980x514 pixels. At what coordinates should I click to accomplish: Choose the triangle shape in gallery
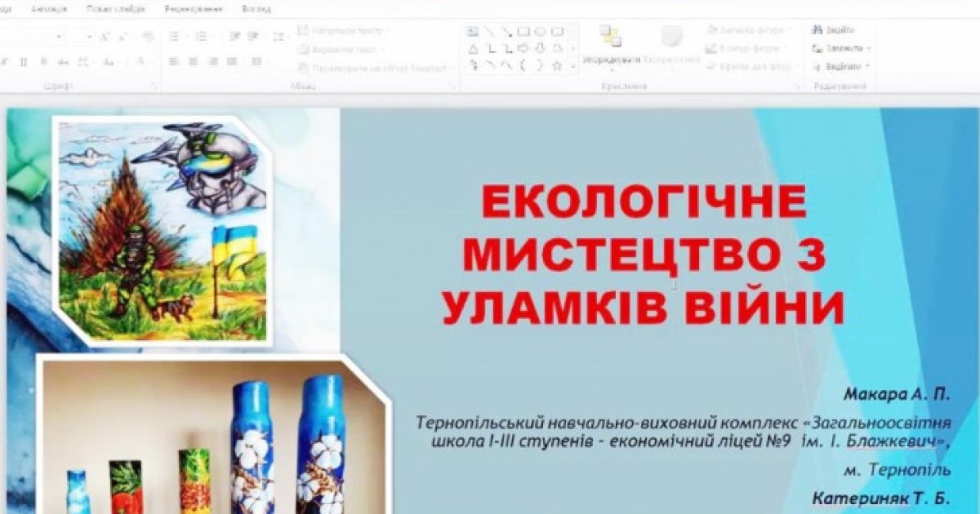click(x=473, y=49)
